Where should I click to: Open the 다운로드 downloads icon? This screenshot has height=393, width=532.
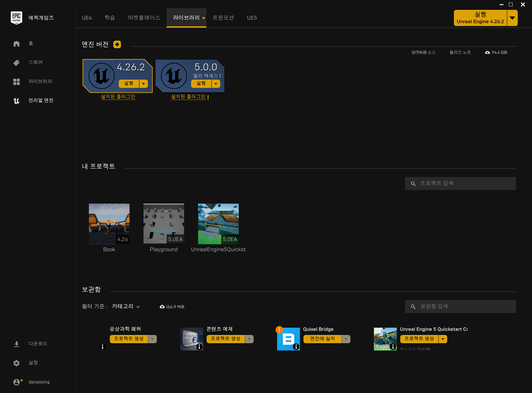[17, 344]
